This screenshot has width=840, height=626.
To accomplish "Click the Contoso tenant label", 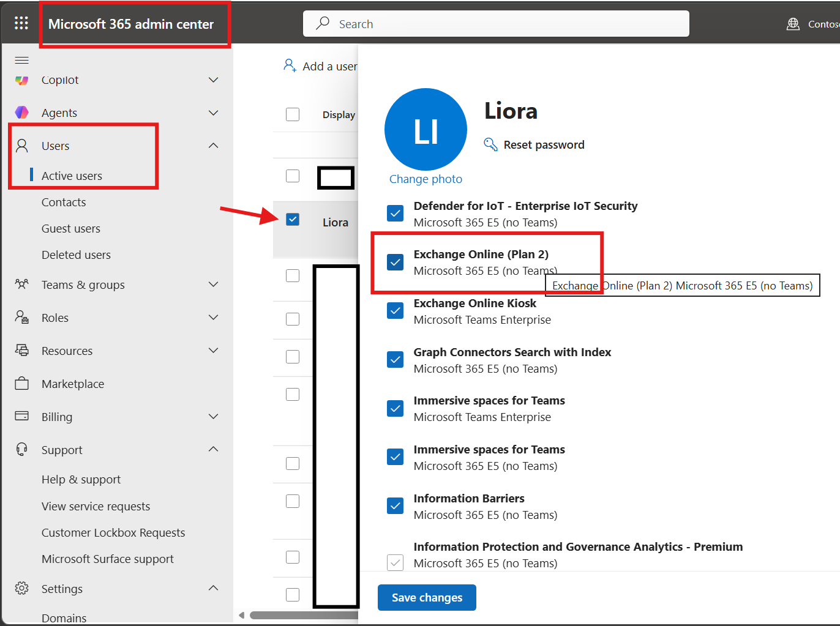I will pyautogui.click(x=823, y=24).
